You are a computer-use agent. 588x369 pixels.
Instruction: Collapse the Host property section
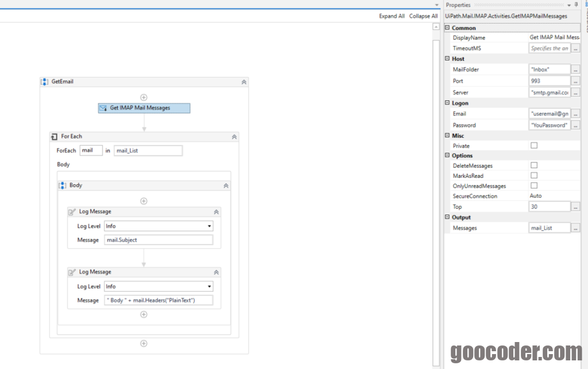point(448,59)
